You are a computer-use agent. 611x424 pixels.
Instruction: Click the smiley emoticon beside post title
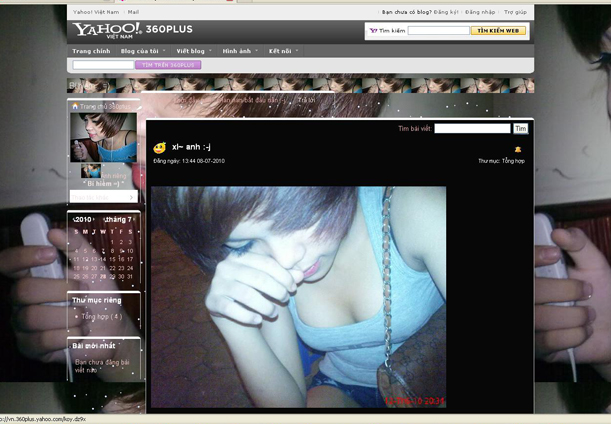pyautogui.click(x=159, y=148)
